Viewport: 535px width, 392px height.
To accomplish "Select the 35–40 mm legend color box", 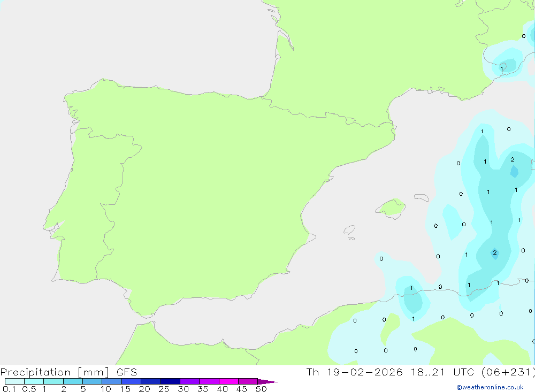I will [x=209, y=381].
